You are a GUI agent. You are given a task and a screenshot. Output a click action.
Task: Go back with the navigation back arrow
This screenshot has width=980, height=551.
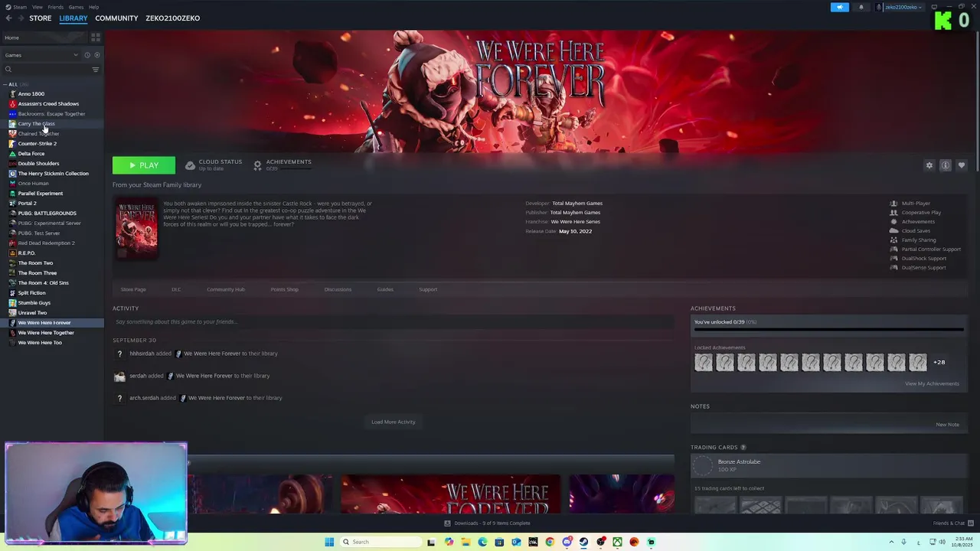(8, 18)
